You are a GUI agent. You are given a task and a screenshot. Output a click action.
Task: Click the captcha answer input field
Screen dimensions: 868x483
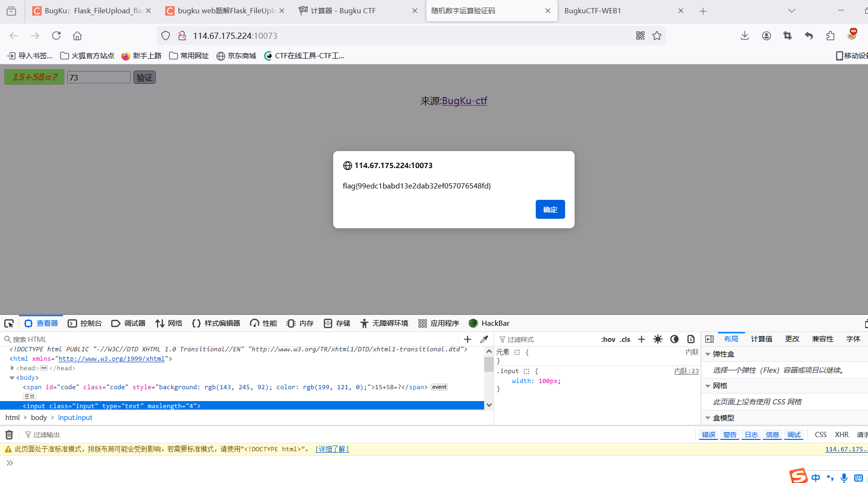click(x=98, y=77)
